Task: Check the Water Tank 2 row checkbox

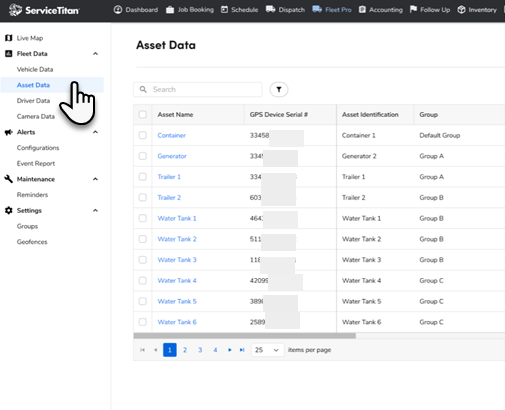Action: (143, 239)
